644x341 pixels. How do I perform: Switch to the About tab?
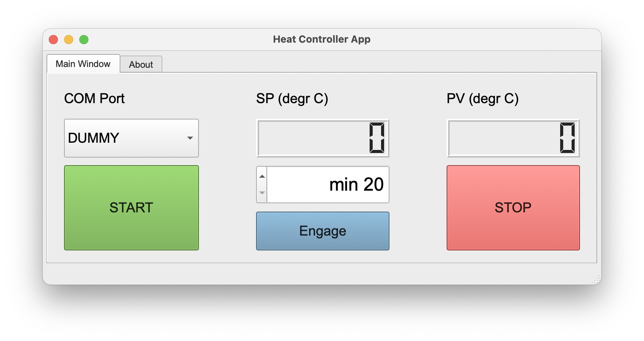point(141,64)
